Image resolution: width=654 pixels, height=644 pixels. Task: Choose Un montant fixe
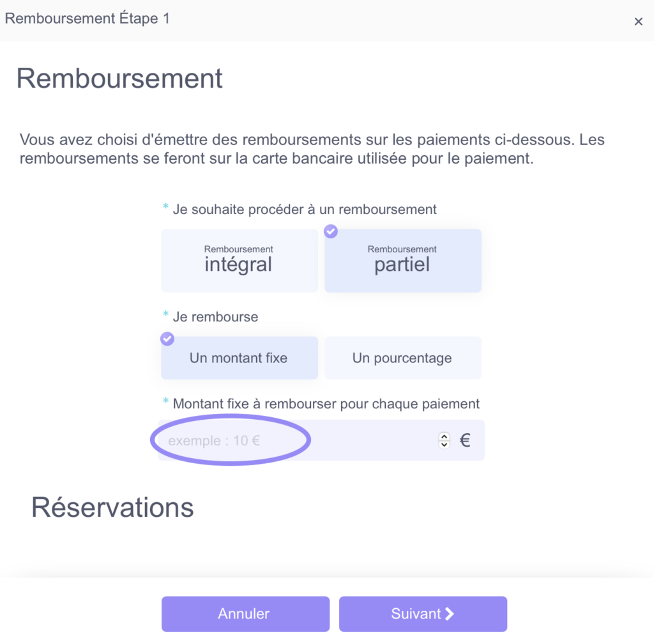(240, 358)
